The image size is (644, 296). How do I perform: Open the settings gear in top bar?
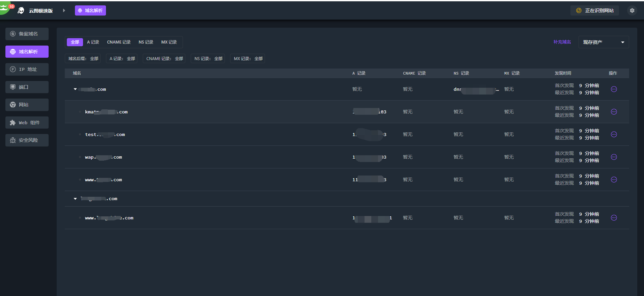point(632,10)
